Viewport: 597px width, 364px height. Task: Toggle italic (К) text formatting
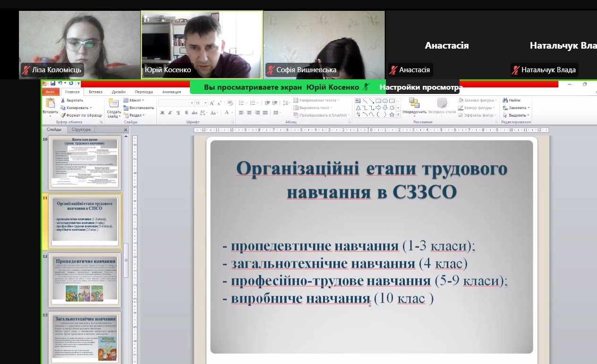[170, 113]
